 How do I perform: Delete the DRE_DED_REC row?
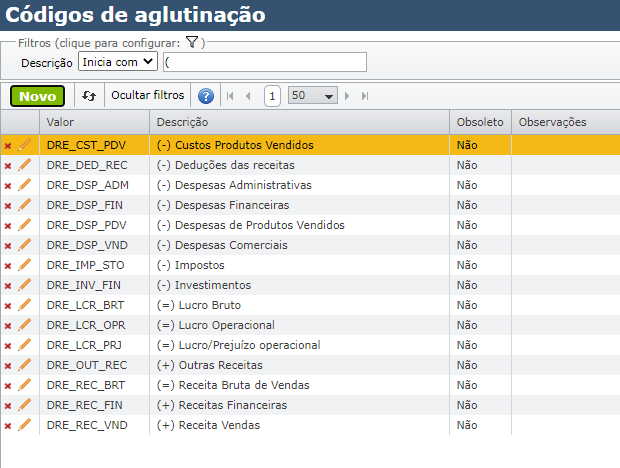8,166
